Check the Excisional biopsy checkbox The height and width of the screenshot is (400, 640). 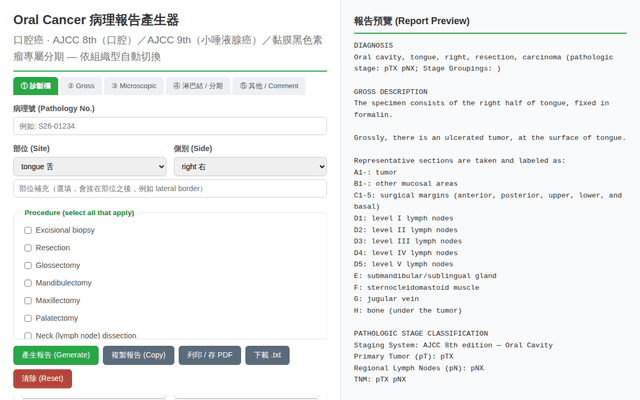28,230
